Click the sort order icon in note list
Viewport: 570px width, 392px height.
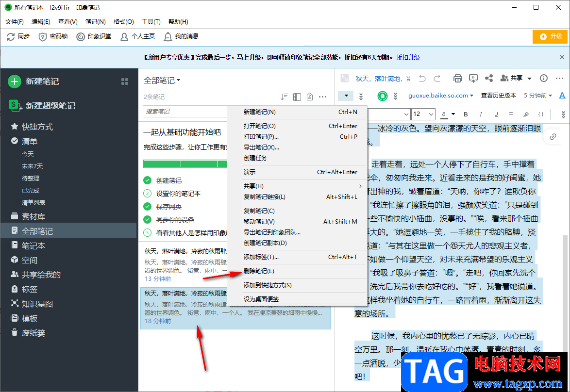click(x=285, y=97)
